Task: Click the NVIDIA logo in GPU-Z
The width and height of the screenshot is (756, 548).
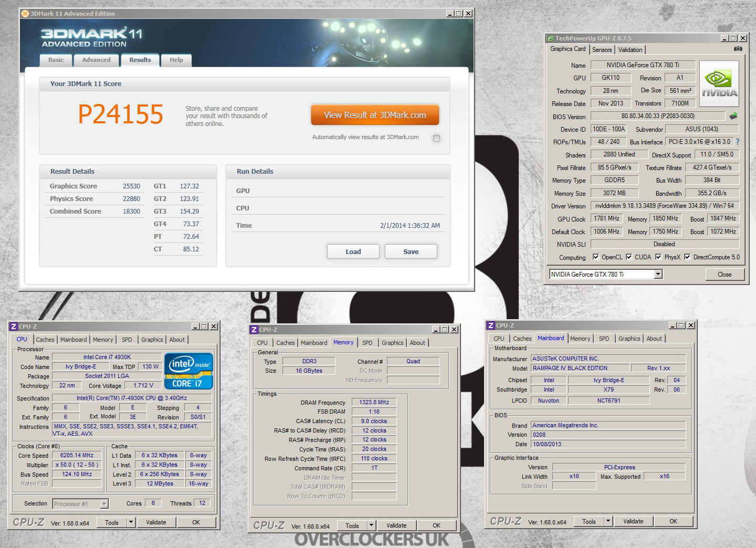Action: pyautogui.click(x=719, y=84)
